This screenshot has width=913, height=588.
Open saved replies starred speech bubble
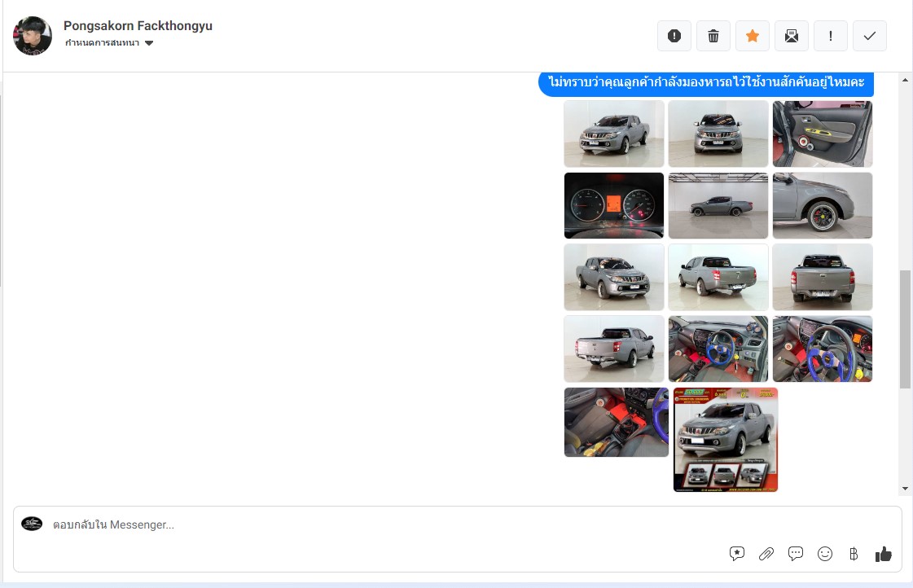click(737, 554)
